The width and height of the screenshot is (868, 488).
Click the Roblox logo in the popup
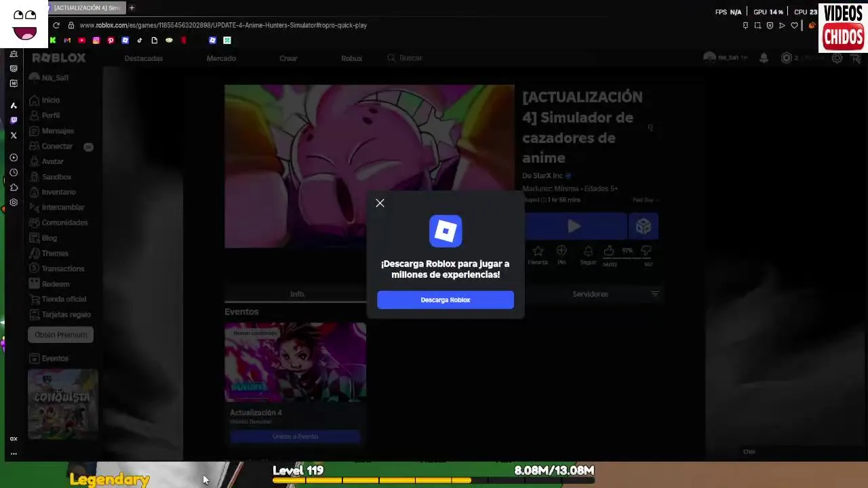pyautogui.click(x=446, y=231)
